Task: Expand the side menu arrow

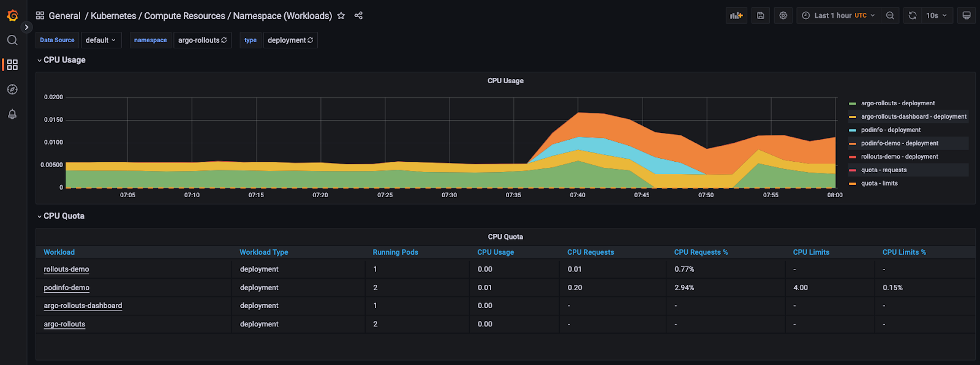Action: (x=26, y=27)
